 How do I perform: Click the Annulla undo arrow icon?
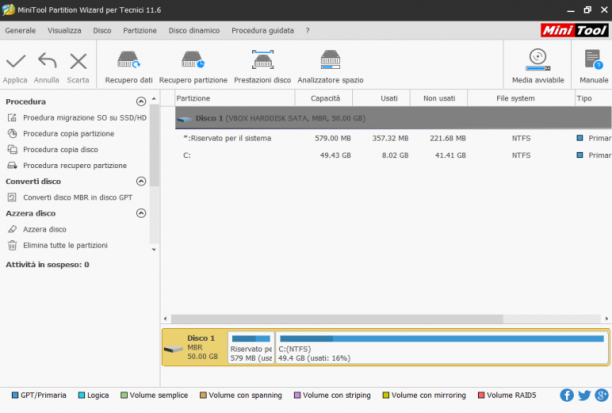pyautogui.click(x=47, y=61)
